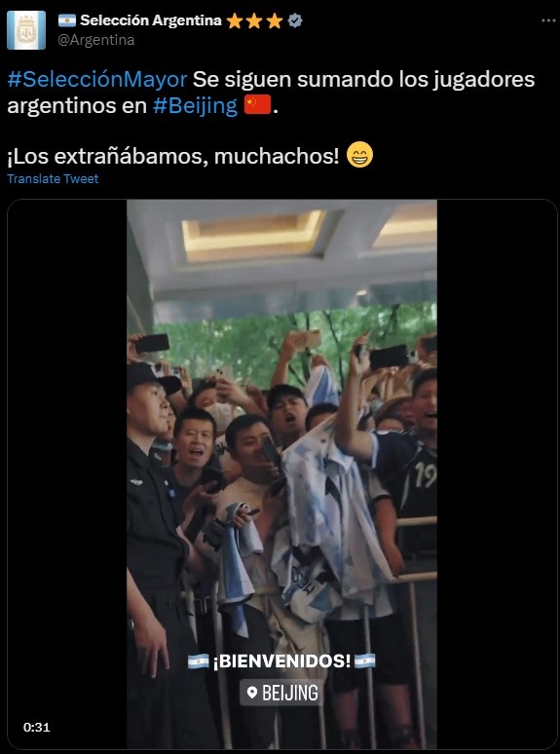Click the Argentina flag emoji before account name
The width and height of the screenshot is (560, 754).
tap(67, 20)
